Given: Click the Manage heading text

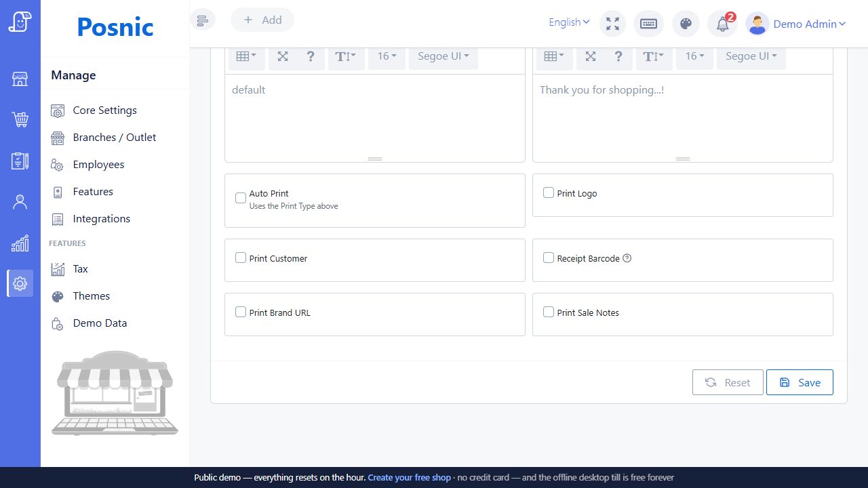Looking at the screenshot, I should 73,75.
